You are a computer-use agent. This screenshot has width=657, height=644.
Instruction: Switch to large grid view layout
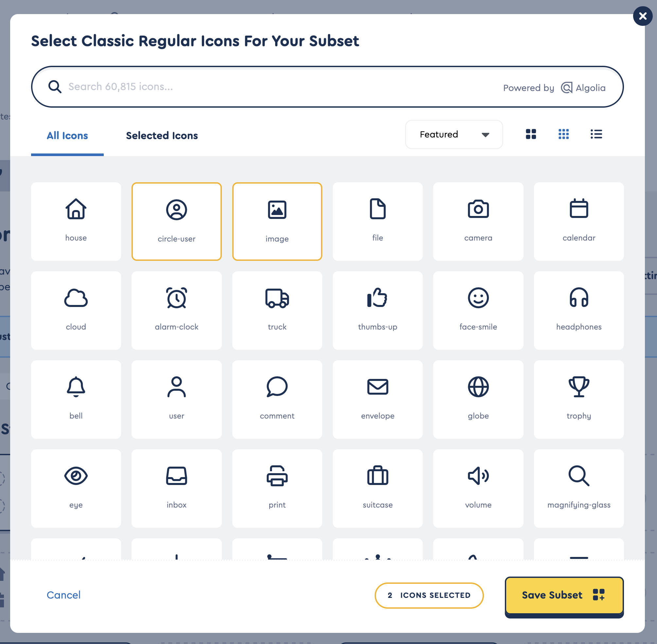click(x=531, y=134)
